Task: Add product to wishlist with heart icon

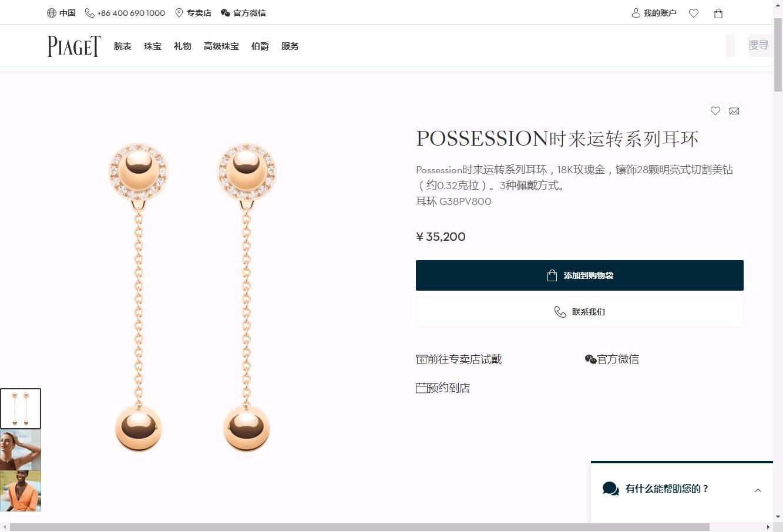Action: (x=715, y=111)
